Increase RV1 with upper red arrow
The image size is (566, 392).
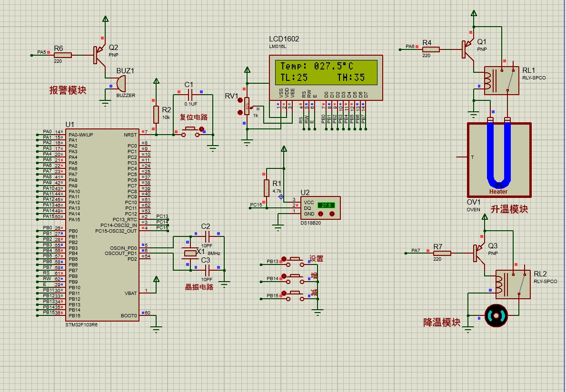pyautogui.click(x=239, y=100)
